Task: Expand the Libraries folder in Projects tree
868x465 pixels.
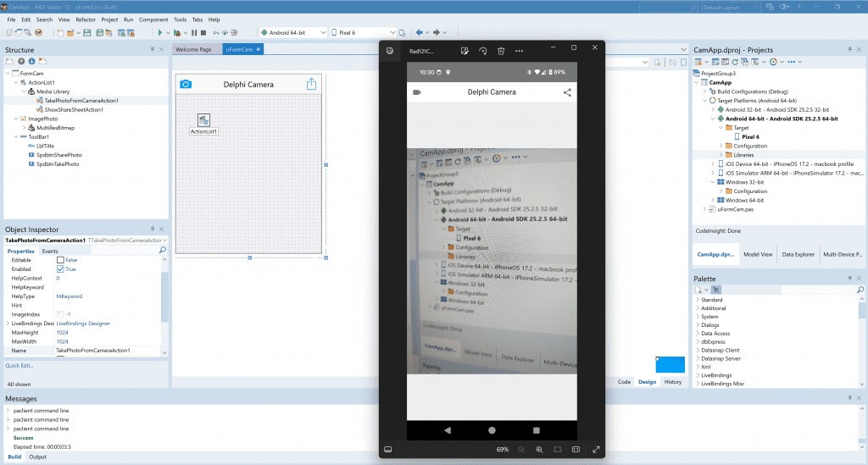Action: [721, 155]
